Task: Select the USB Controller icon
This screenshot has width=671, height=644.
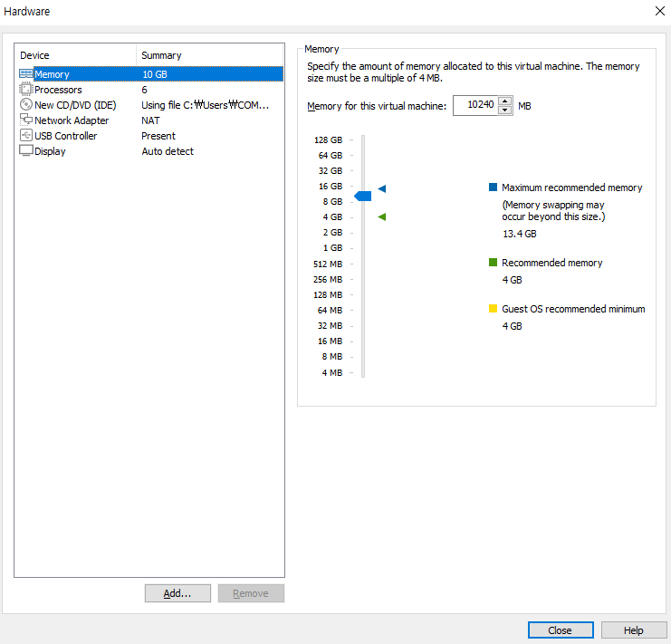Action: [x=26, y=135]
